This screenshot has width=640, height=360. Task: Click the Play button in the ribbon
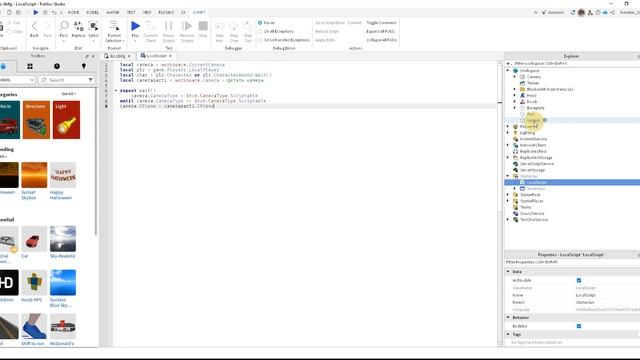pyautogui.click(x=135, y=27)
